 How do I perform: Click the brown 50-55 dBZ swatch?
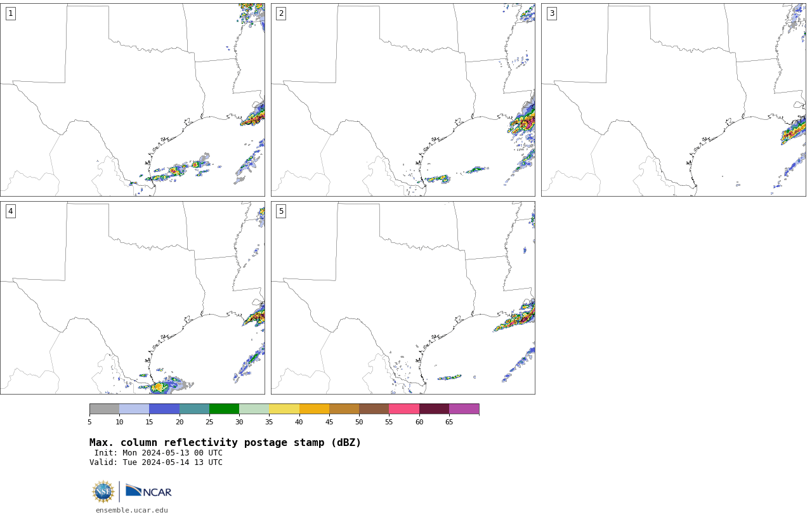tap(374, 409)
